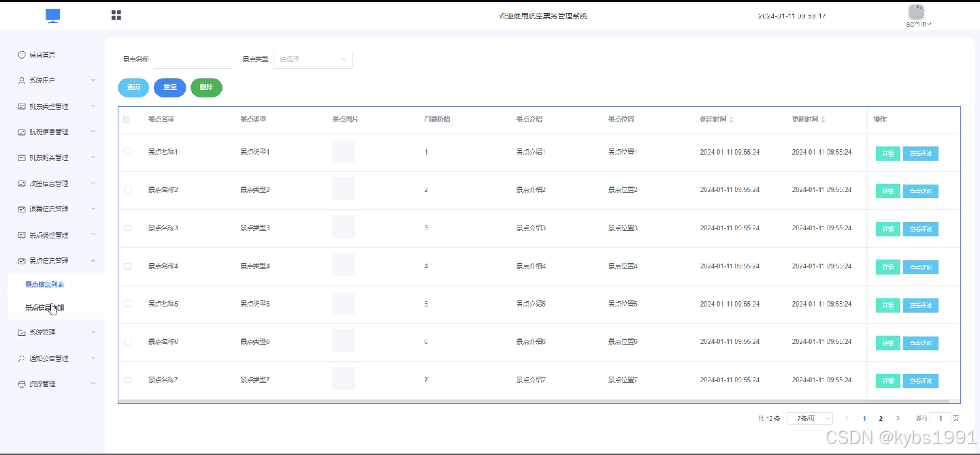980x455 pixels.
Task: Open the 7条/页 page size dropdown
Action: pyautogui.click(x=810, y=418)
